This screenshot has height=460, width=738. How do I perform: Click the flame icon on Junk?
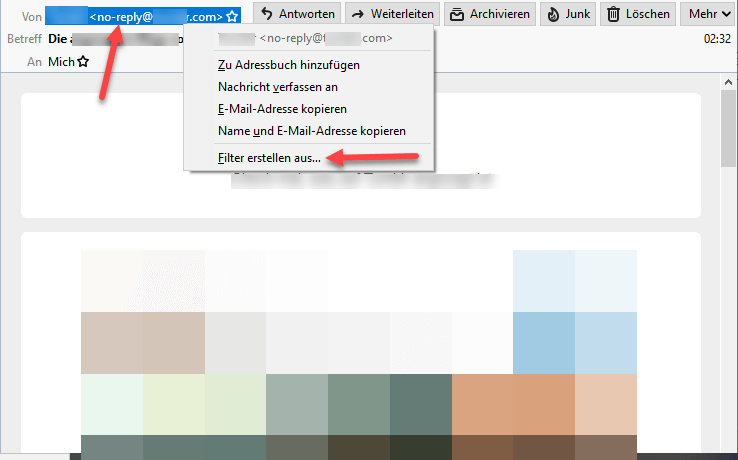coord(554,15)
